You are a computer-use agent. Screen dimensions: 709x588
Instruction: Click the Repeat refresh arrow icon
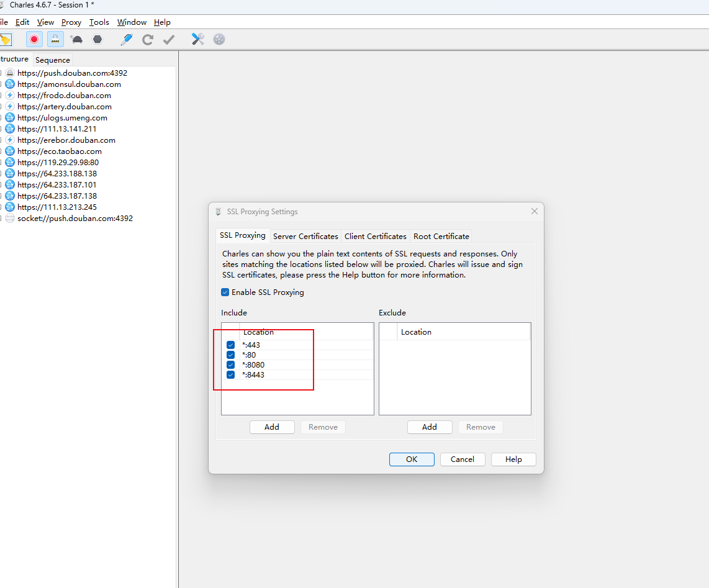tap(147, 39)
